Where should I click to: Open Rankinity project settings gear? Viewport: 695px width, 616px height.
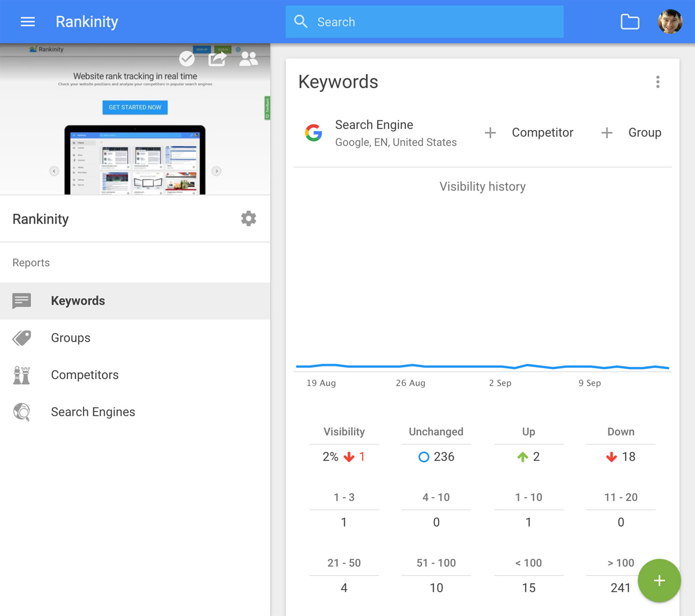pos(248,218)
